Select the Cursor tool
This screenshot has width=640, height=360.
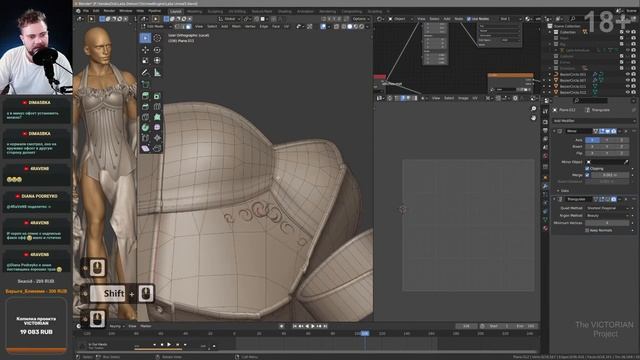click(x=157, y=38)
